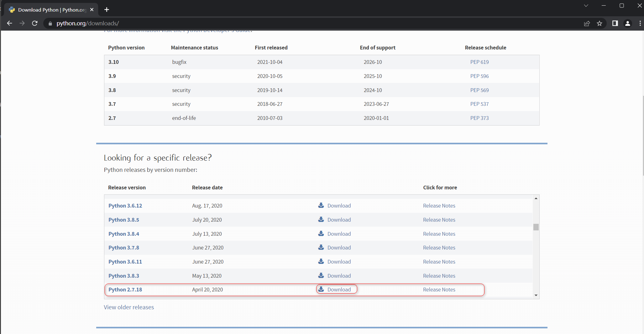The image size is (644, 334).
Task: Click Download link for Python 2.7.18
Action: [x=339, y=290]
